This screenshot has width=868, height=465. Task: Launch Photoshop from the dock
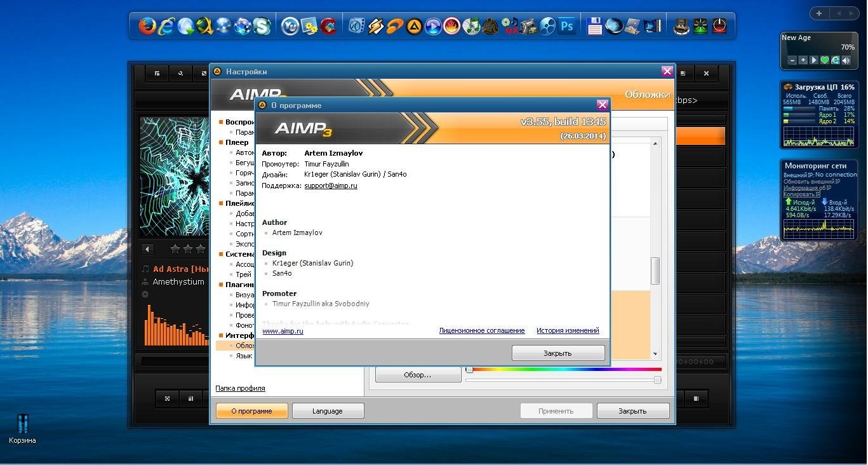567,26
